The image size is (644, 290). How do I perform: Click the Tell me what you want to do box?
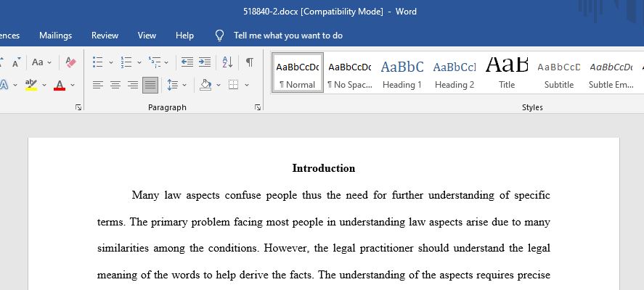coord(288,36)
